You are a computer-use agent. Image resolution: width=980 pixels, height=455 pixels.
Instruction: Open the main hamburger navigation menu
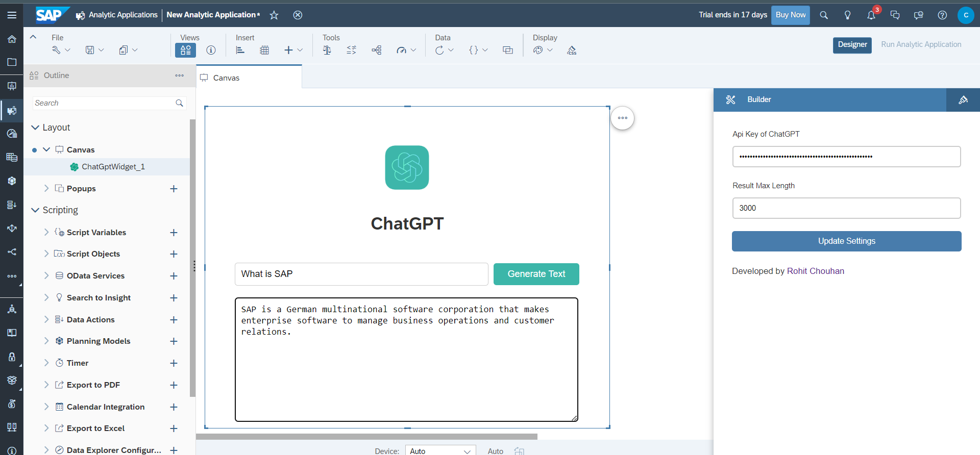pos(12,15)
